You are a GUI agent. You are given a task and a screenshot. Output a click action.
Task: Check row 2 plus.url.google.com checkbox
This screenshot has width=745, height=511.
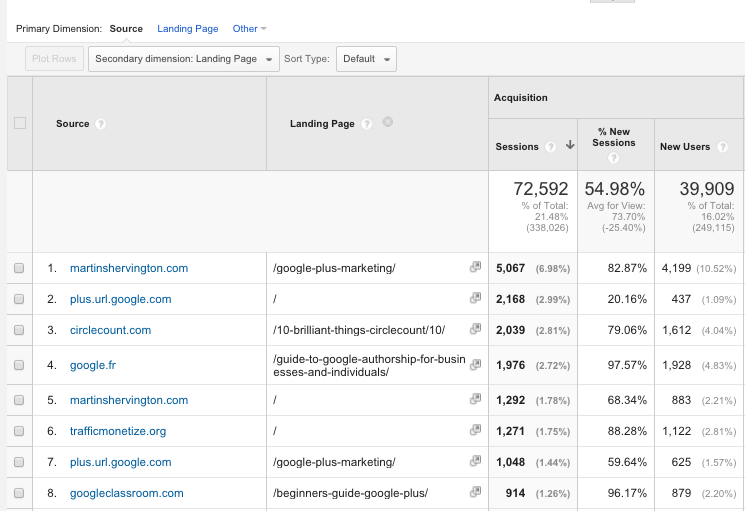tap(19, 299)
